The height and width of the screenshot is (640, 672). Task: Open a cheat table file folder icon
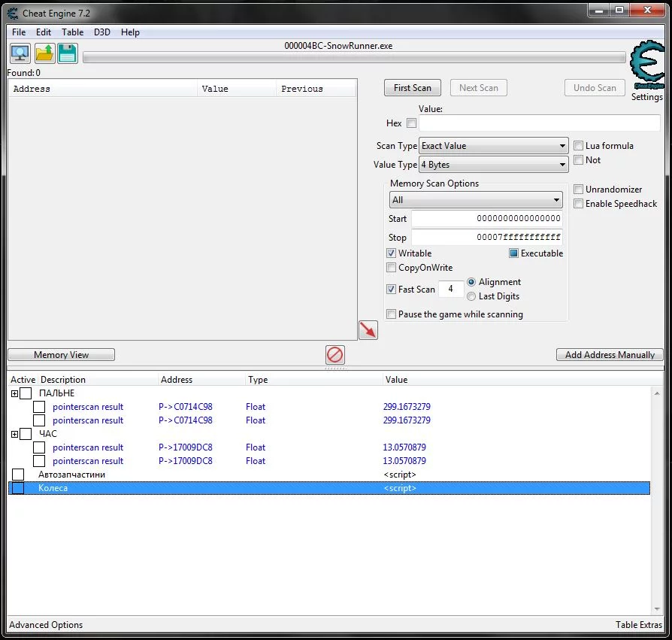[44, 53]
